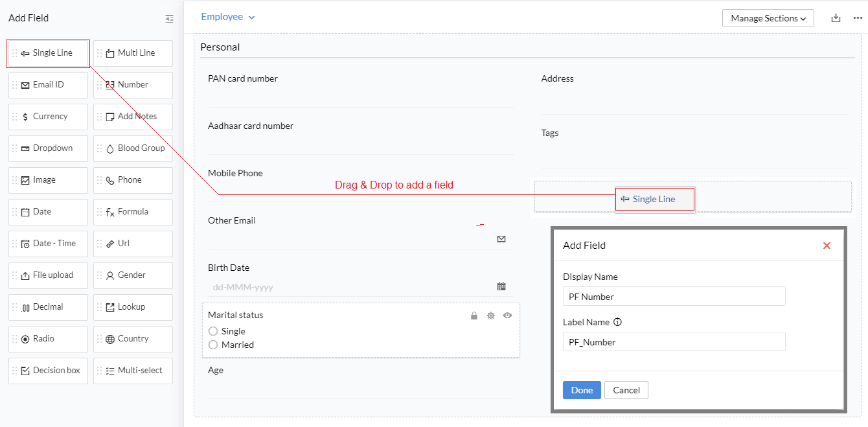Open the Employee form dropdown
Screen dimensions: 868x427
[x=227, y=17]
